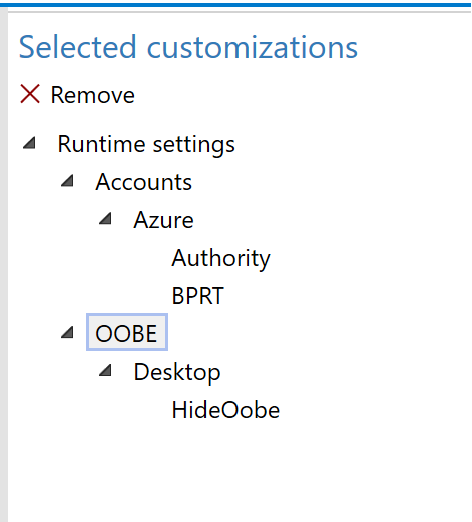The image size is (472, 522).
Task: Click the grey separator line above heading
Action: [x=239, y=12]
